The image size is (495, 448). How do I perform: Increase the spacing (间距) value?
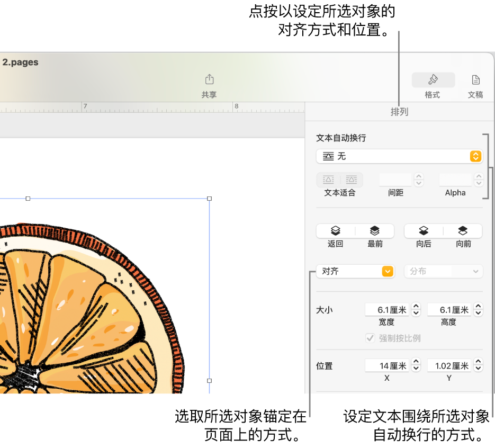coord(419,176)
